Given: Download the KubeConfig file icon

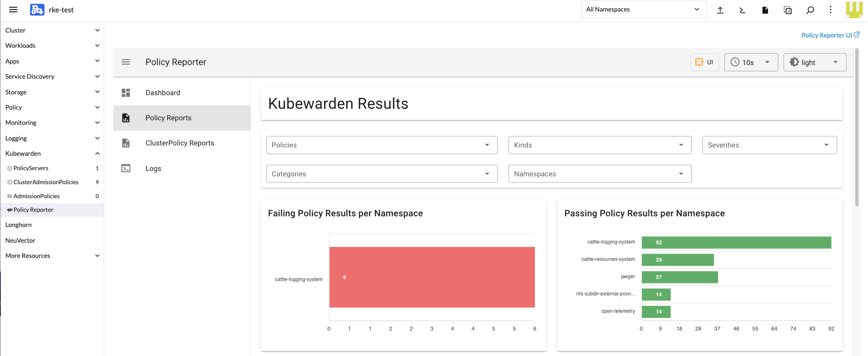Looking at the screenshot, I should [x=765, y=10].
